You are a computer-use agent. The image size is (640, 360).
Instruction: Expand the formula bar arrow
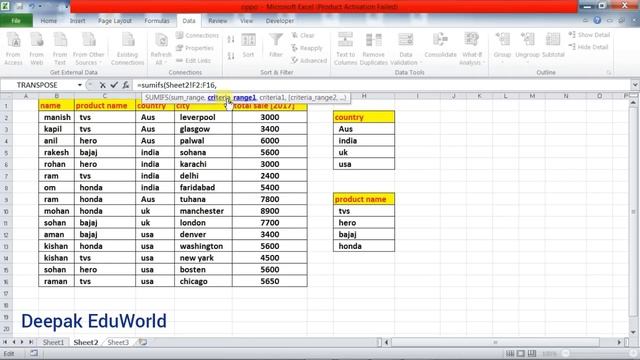point(635,85)
